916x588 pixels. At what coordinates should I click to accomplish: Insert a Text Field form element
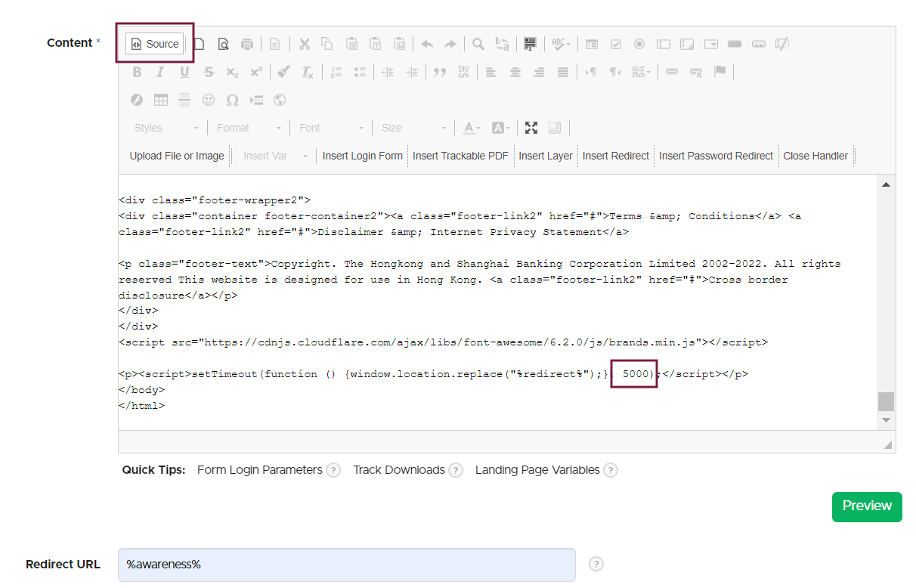point(664,44)
